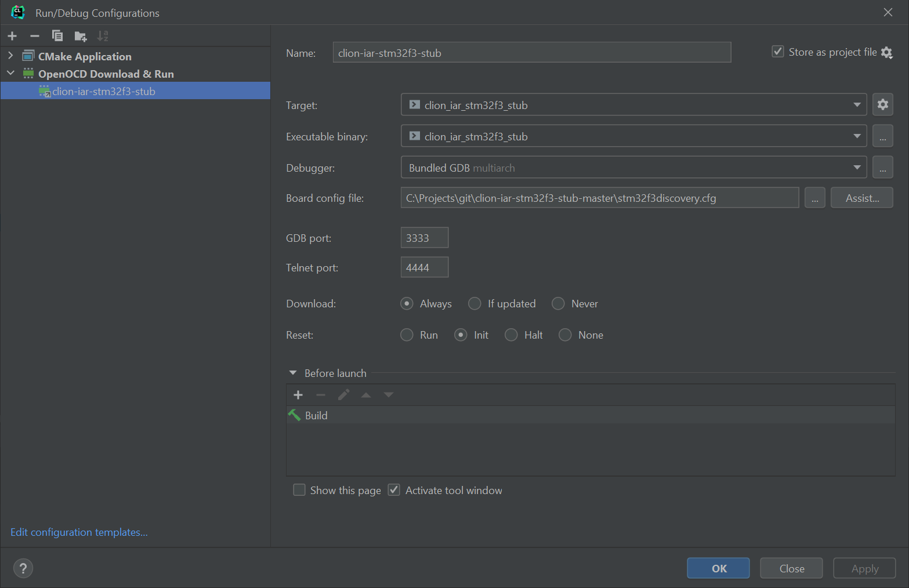This screenshot has width=909, height=588.
Task: Select Init for Reset
Action: [461, 335]
